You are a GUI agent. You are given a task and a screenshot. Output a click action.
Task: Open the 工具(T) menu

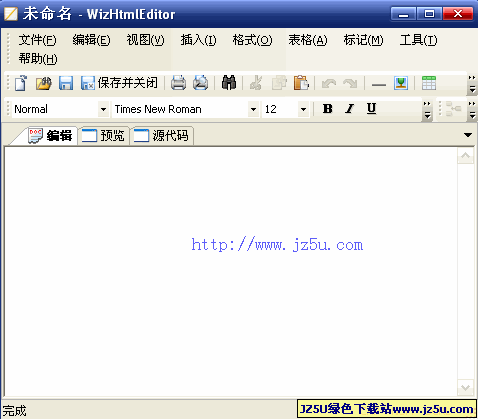[x=418, y=40]
